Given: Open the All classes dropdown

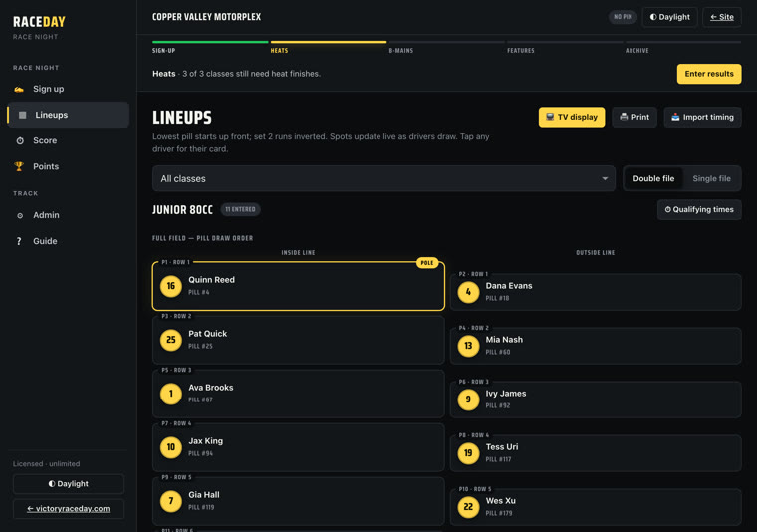Looking at the screenshot, I should pyautogui.click(x=383, y=178).
